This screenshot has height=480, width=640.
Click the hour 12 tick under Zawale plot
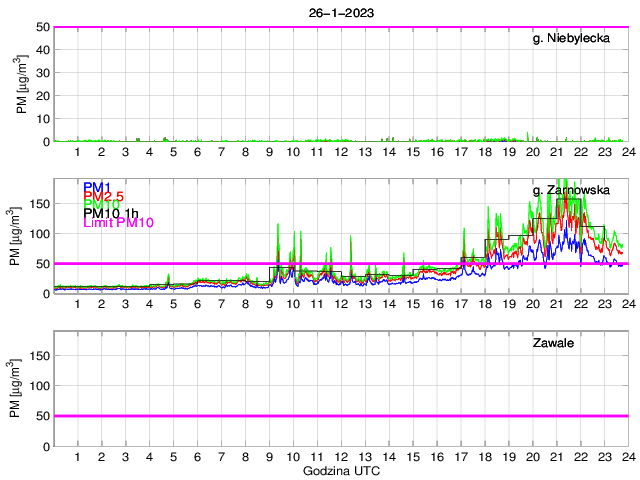coord(341,455)
